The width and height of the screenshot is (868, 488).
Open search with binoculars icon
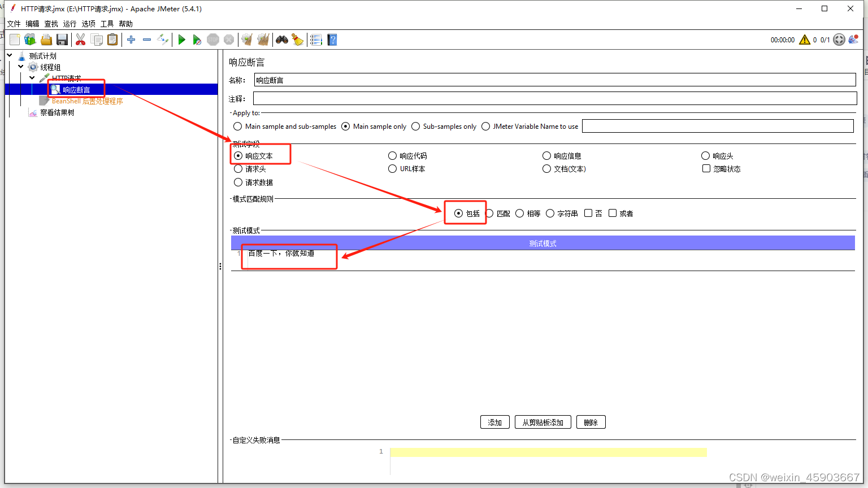click(x=281, y=40)
